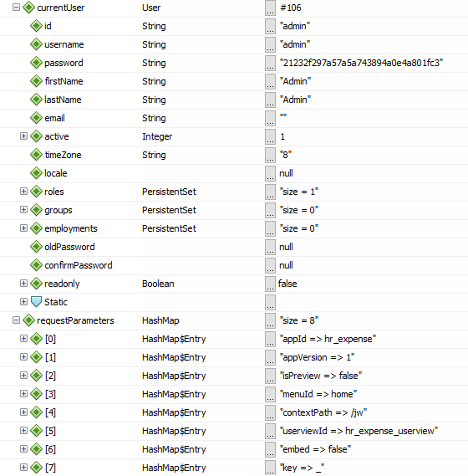Expand the Static node
468x476 pixels.
pyautogui.click(x=23, y=301)
